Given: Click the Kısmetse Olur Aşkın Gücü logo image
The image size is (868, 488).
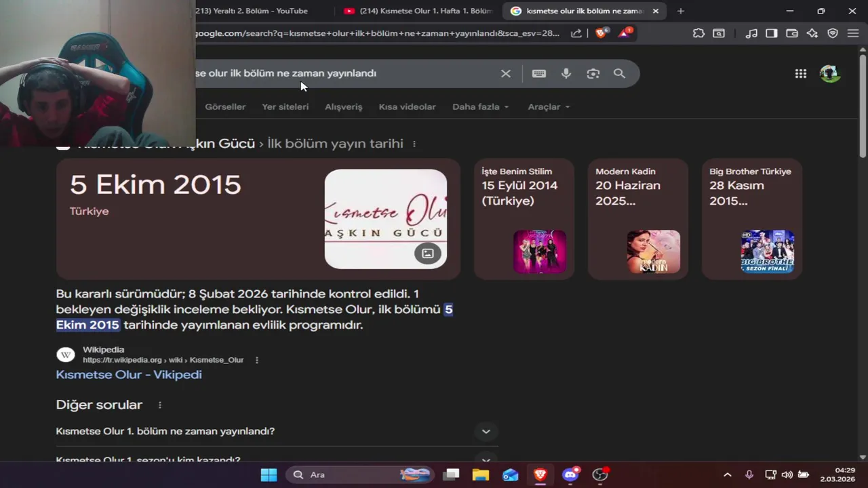Looking at the screenshot, I should [385, 219].
